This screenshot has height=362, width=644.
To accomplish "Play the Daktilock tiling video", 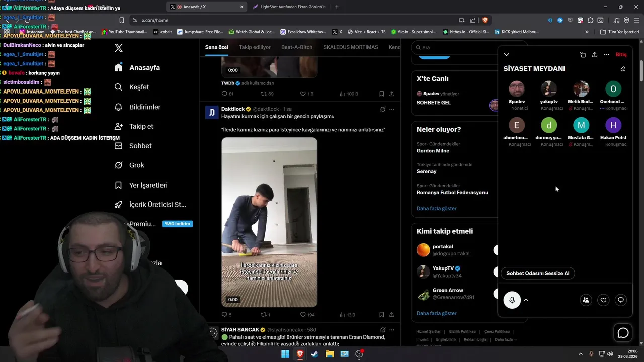I will 269,222.
